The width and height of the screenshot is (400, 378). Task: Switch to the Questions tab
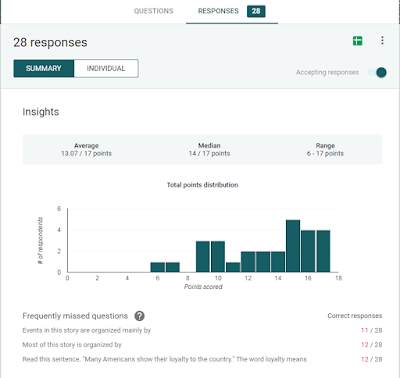pyautogui.click(x=154, y=11)
